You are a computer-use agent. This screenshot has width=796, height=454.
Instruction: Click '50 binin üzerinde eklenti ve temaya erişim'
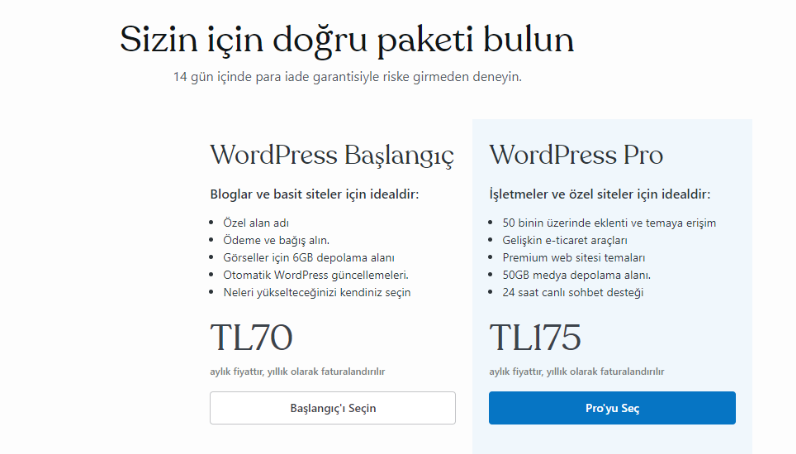tap(609, 223)
